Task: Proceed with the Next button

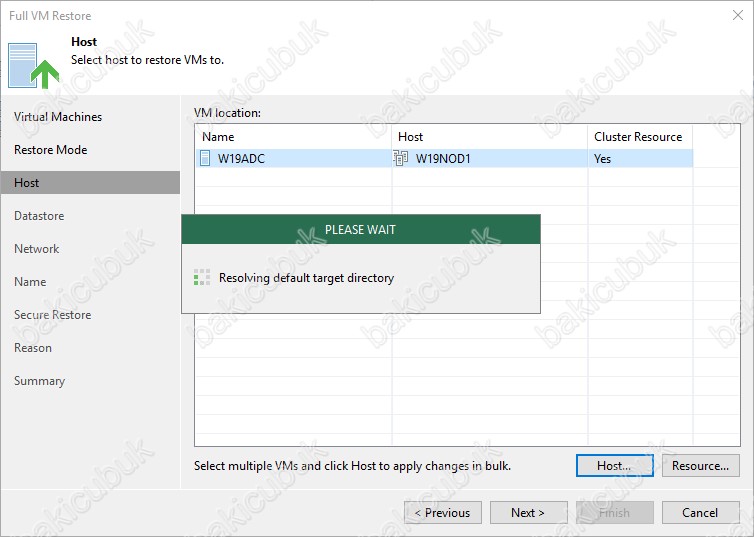Action: coord(528,512)
